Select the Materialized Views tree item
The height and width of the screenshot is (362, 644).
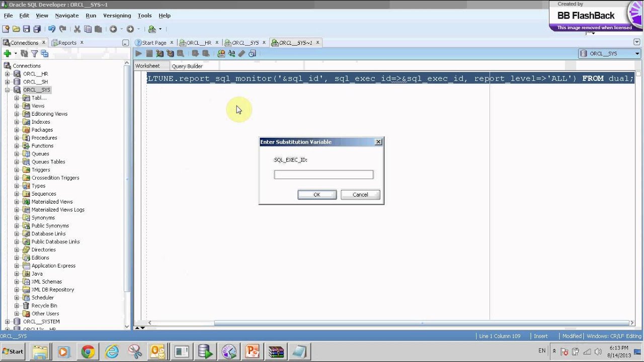52,202
